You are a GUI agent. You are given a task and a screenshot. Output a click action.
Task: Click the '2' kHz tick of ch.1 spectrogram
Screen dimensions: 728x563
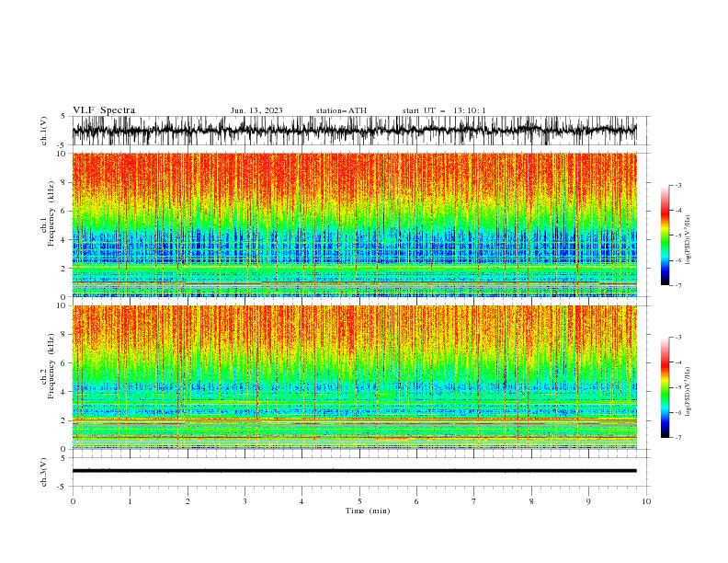click(x=63, y=269)
